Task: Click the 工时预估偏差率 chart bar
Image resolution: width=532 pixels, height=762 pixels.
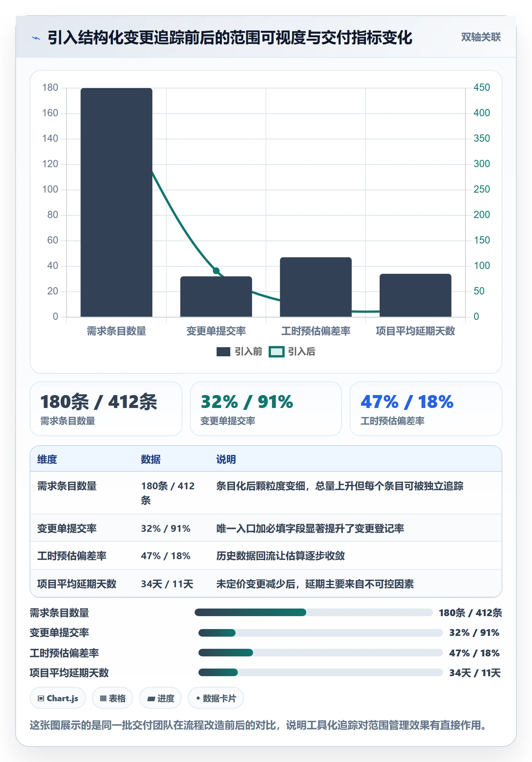Action: pos(316,287)
